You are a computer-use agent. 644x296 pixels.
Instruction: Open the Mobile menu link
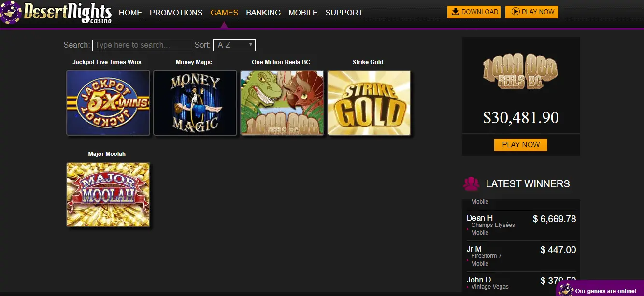(303, 13)
